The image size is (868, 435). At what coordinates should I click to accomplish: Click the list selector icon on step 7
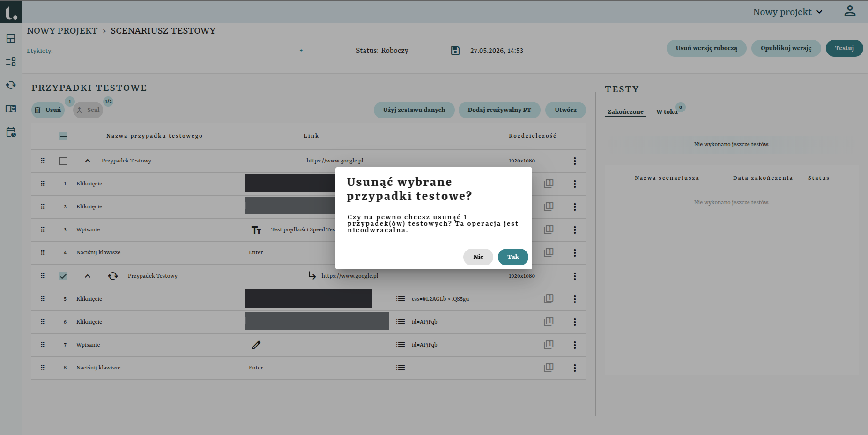401,345
